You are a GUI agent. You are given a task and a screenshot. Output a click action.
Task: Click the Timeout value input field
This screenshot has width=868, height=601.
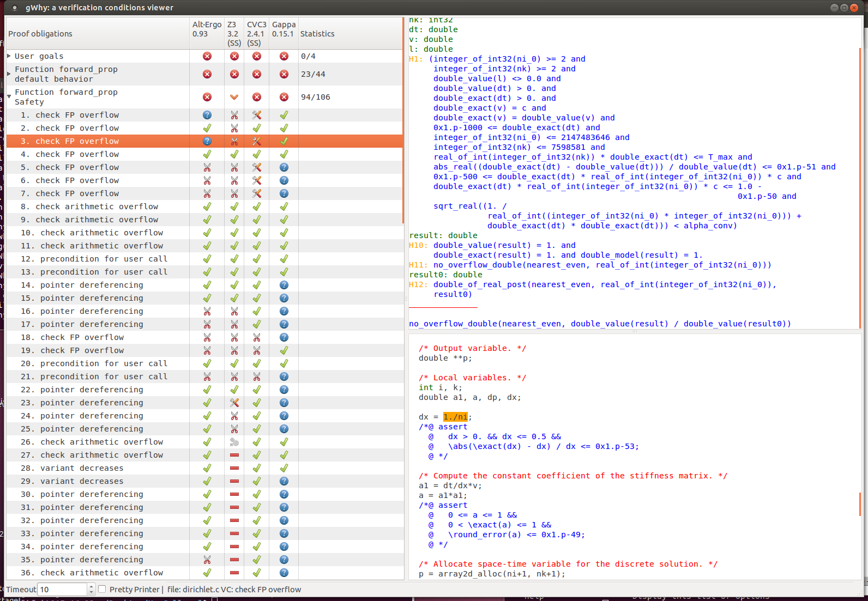(62, 589)
